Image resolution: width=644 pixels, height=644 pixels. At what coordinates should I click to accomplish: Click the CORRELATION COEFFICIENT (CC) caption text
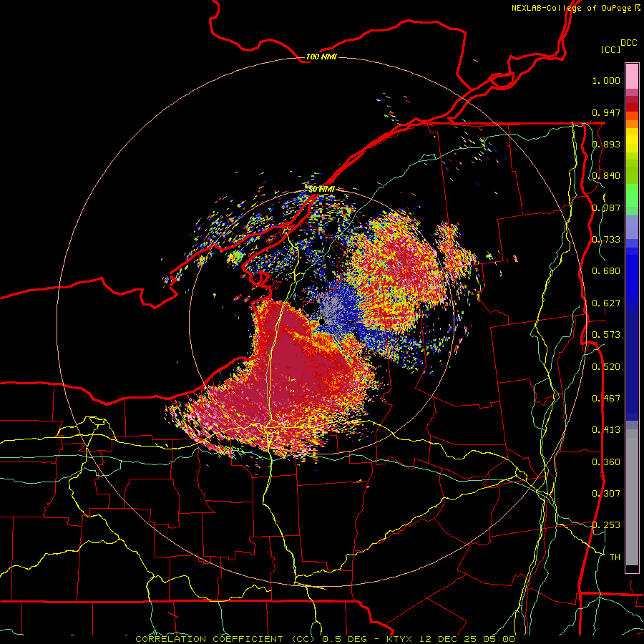pyautogui.click(x=225, y=639)
